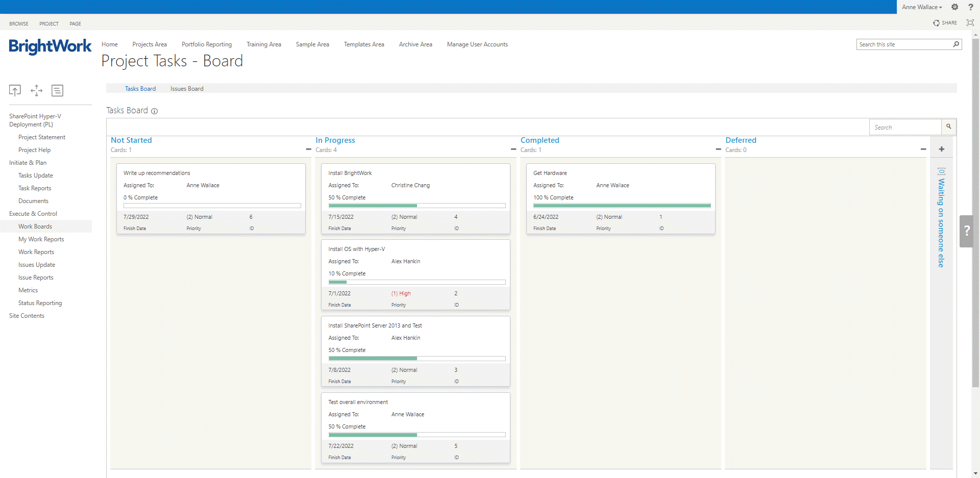Image resolution: width=980 pixels, height=478 pixels.
Task: Click the Tasks Board info icon
Action: pos(154,111)
